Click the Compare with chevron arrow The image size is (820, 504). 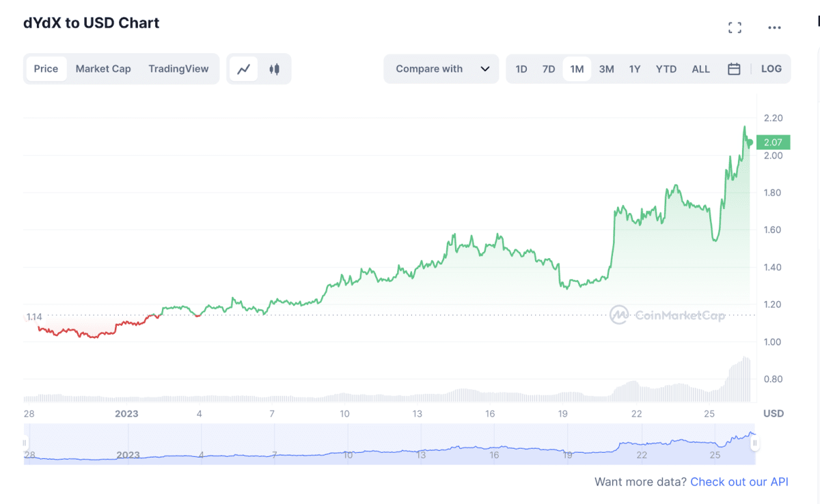click(485, 68)
